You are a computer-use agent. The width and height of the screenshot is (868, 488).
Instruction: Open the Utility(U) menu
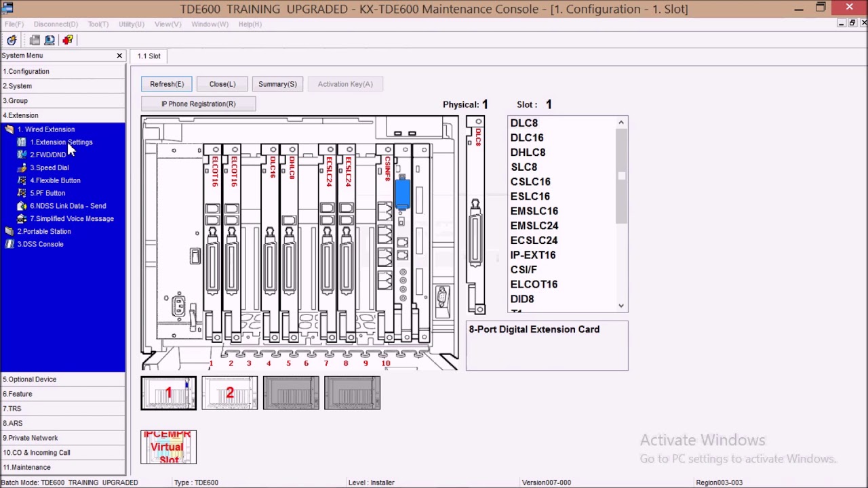(132, 24)
